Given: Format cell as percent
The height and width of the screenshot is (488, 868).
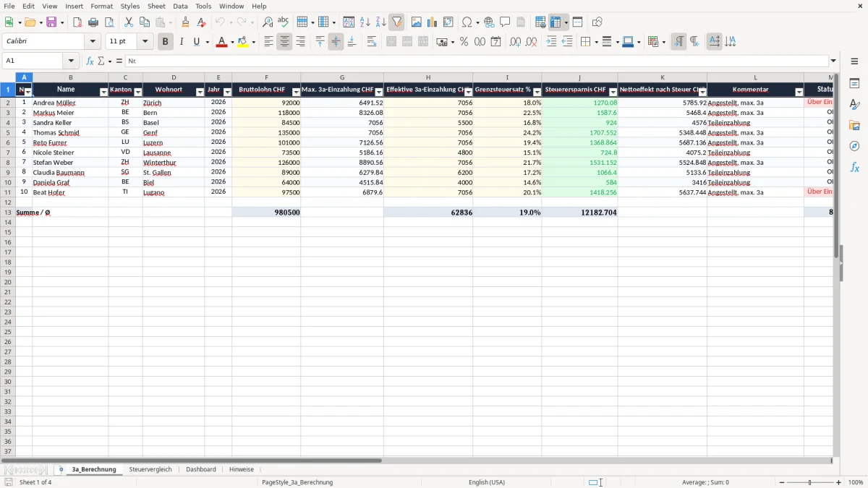Looking at the screenshot, I should click(464, 42).
